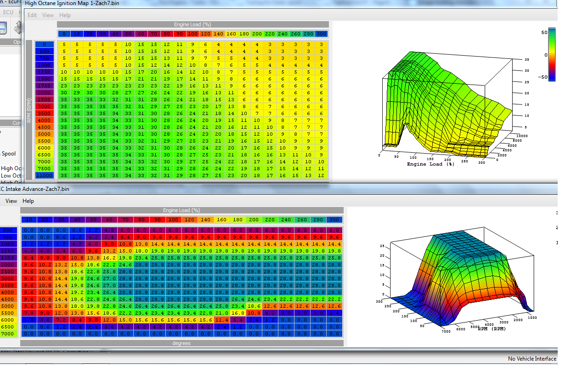The height and width of the screenshot is (368, 588).
Task: Select the Spool map in the tree list
Action: pyautogui.click(x=9, y=154)
